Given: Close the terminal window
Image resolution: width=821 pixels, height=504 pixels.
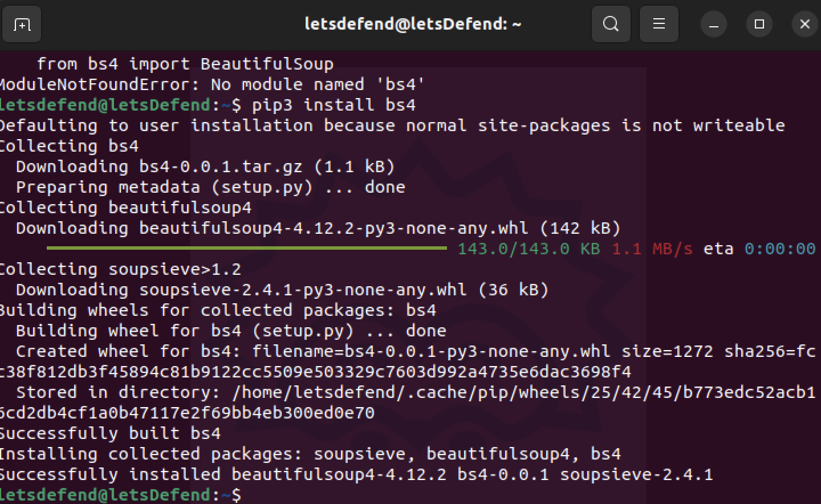Looking at the screenshot, I should 804,24.
